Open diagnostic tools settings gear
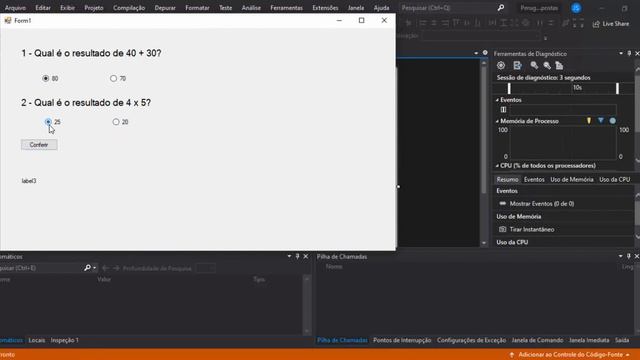The width and height of the screenshot is (640, 360). 501,65
